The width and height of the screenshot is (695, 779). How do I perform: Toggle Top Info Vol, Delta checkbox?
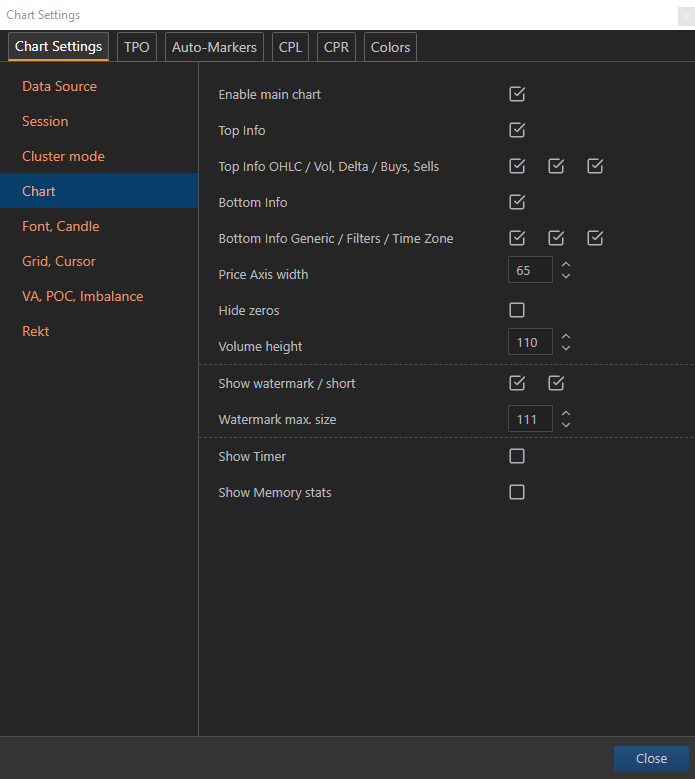[x=556, y=166]
